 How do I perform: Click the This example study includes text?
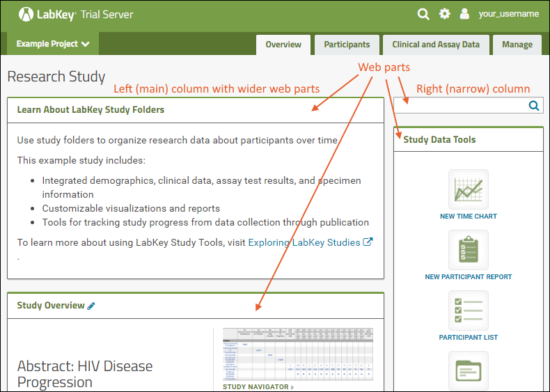(x=81, y=160)
